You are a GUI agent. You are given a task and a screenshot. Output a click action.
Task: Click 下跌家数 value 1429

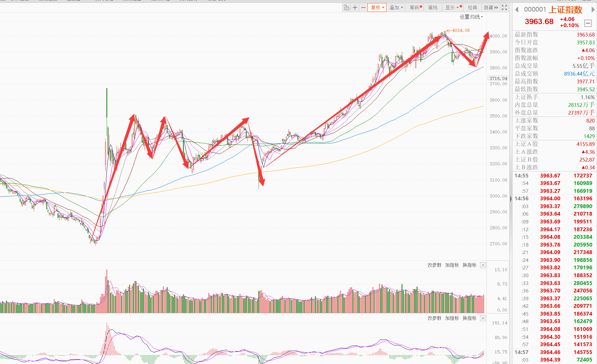pyautogui.click(x=589, y=136)
